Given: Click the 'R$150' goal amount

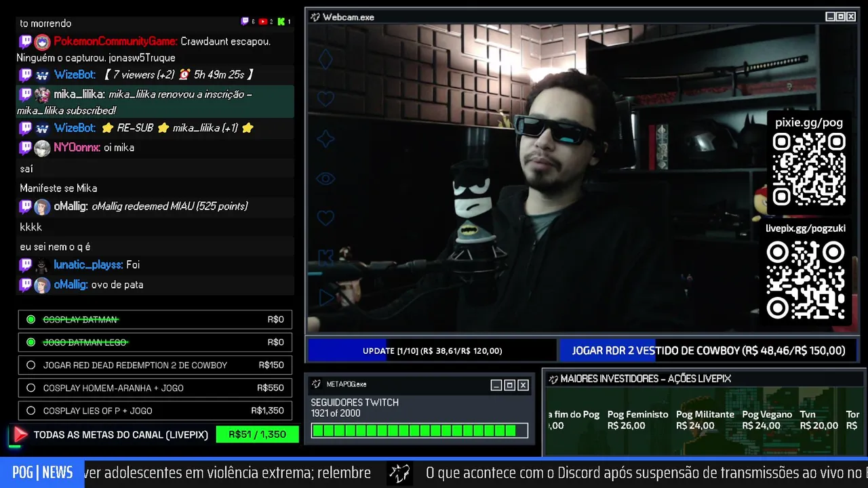Looking at the screenshot, I should tap(271, 365).
